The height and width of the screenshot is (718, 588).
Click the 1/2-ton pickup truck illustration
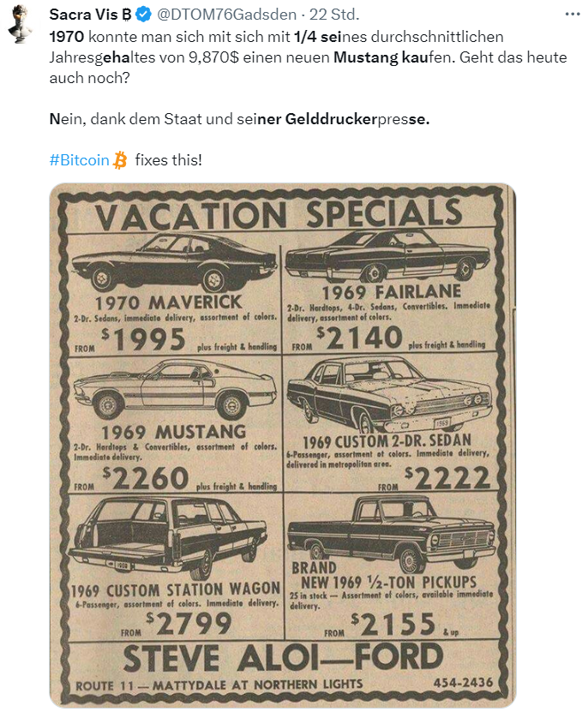click(392, 532)
